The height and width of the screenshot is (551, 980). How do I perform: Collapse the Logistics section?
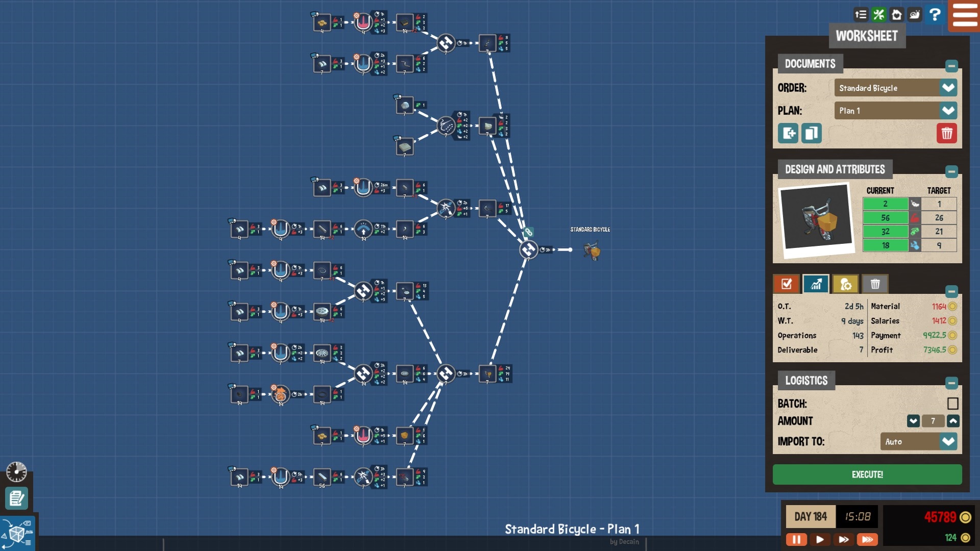click(x=951, y=383)
